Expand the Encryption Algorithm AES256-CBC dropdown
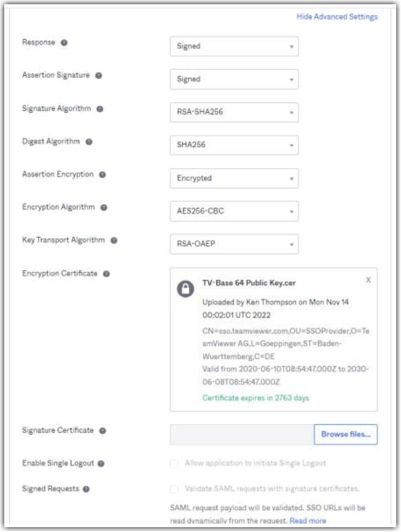This screenshot has width=401, height=532. click(234, 211)
